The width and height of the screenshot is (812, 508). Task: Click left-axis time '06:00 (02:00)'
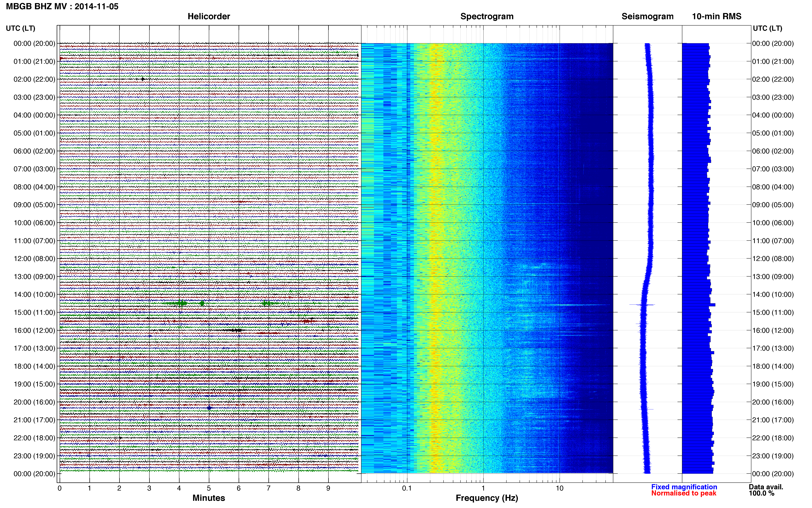pos(34,151)
